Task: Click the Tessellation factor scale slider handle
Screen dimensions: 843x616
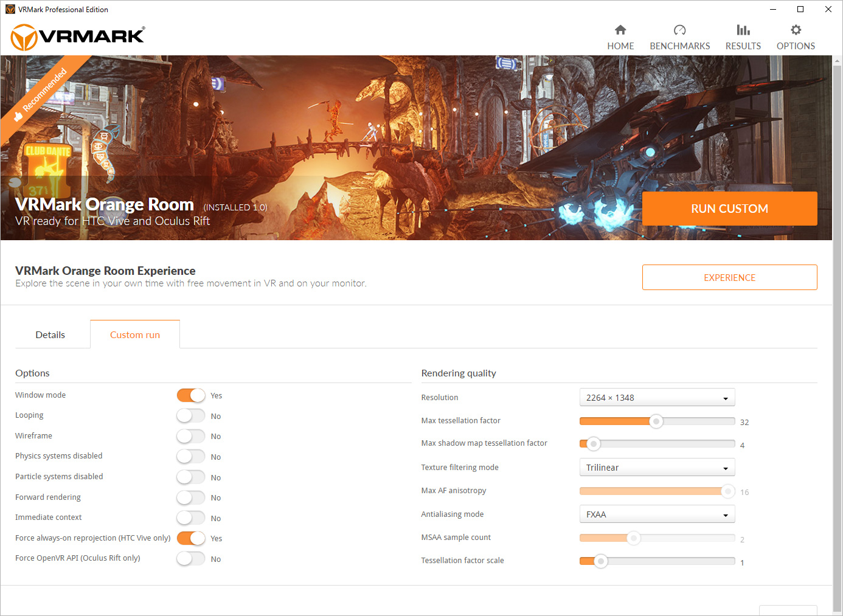Action: pyautogui.click(x=600, y=561)
